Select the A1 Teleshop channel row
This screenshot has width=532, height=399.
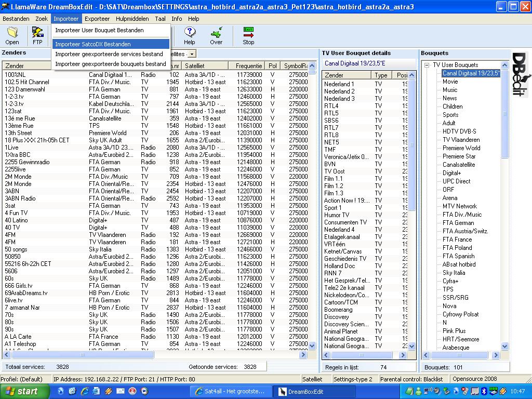point(156,344)
